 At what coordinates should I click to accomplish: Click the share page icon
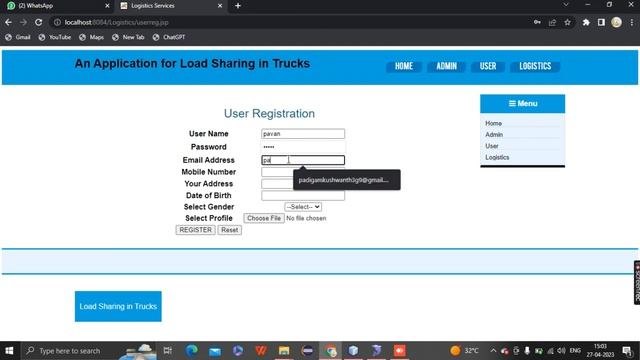point(552,22)
